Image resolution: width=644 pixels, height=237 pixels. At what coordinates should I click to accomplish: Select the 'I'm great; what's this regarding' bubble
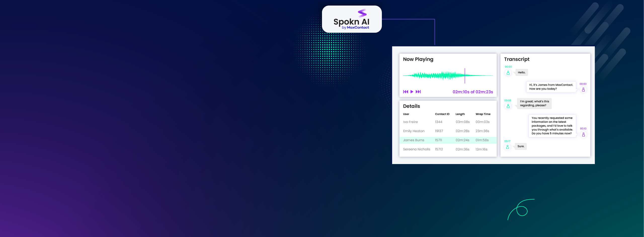point(534,103)
